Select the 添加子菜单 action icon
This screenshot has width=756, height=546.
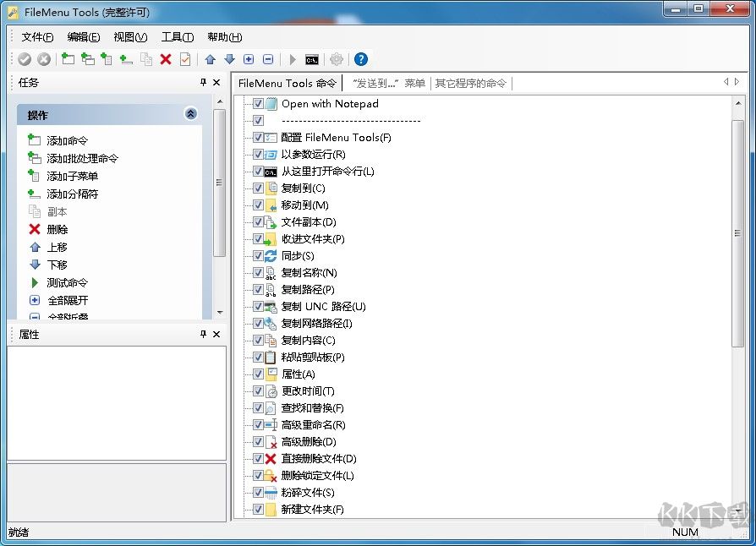[x=34, y=176]
